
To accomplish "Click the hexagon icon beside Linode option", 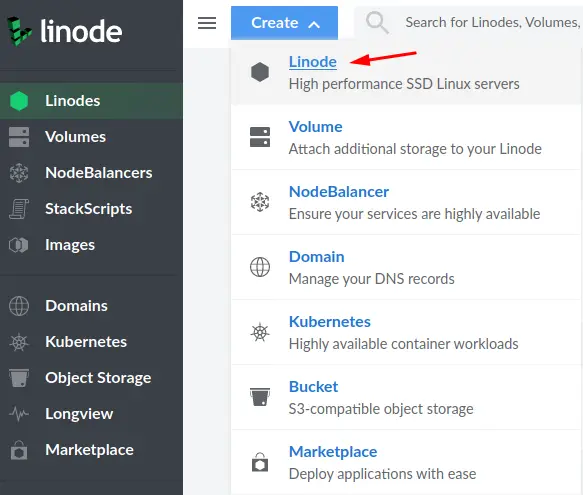I will coord(260,72).
